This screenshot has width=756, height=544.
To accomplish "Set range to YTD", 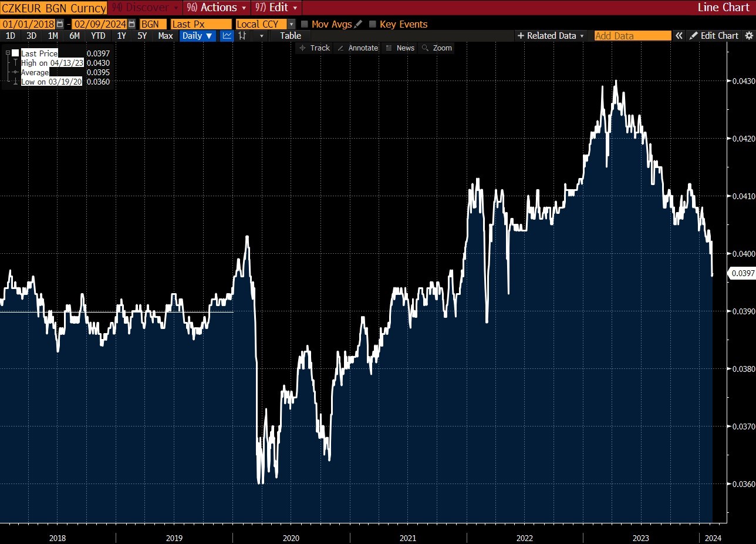I will pyautogui.click(x=98, y=36).
